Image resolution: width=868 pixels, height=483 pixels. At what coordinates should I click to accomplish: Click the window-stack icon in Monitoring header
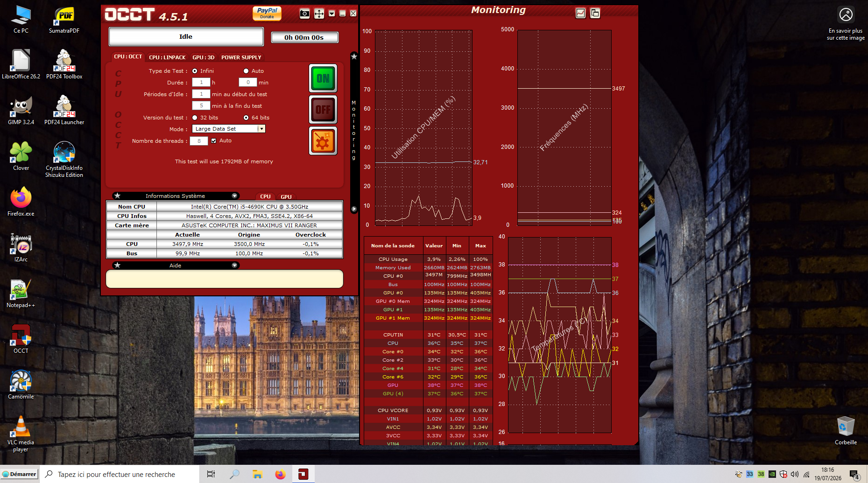coord(595,13)
